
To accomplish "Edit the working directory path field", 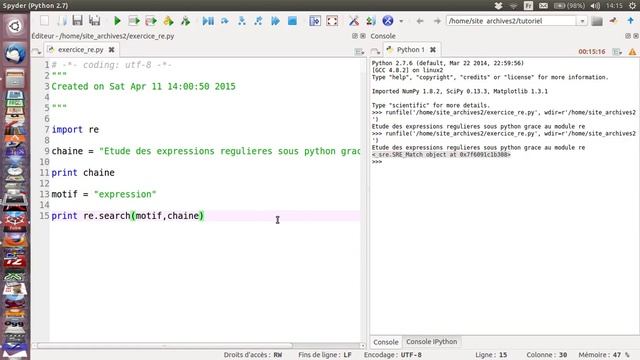I will point(511,21).
